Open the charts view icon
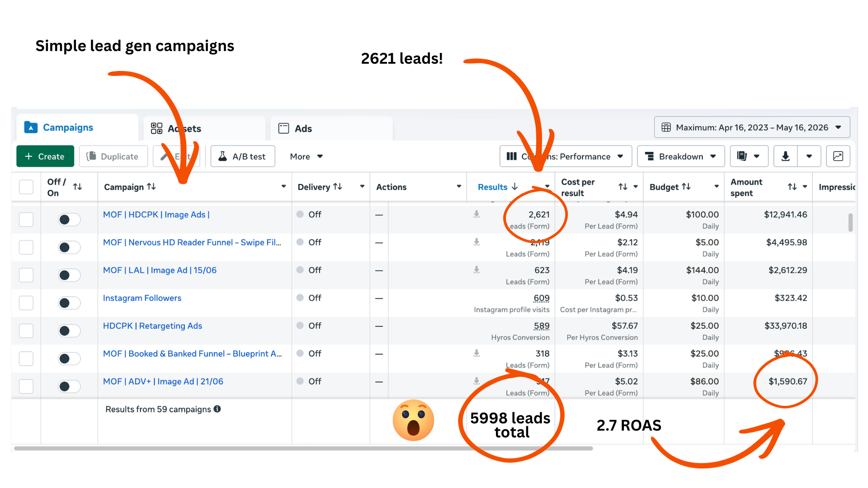 [x=838, y=156]
